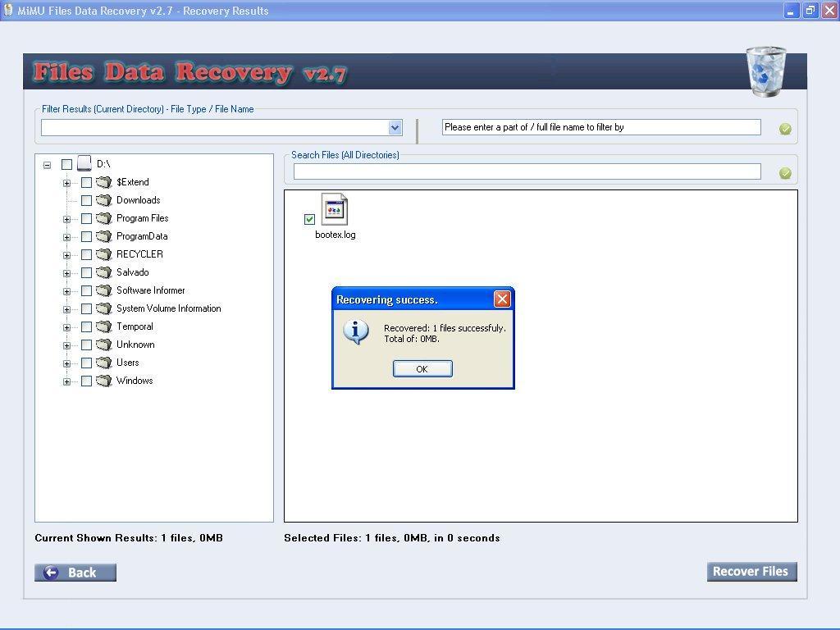Restore down the application window

click(810, 10)
